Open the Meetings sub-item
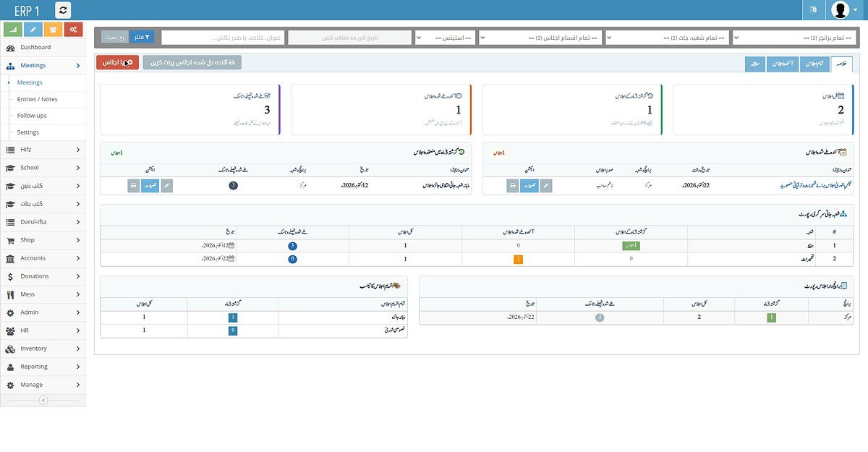This screenshot has width=868, height=452. tap(30, 83)
